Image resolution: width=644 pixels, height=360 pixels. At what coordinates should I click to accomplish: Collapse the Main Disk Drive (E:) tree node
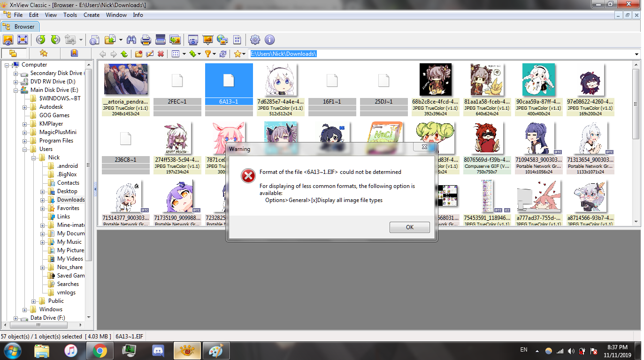[16, 90]
